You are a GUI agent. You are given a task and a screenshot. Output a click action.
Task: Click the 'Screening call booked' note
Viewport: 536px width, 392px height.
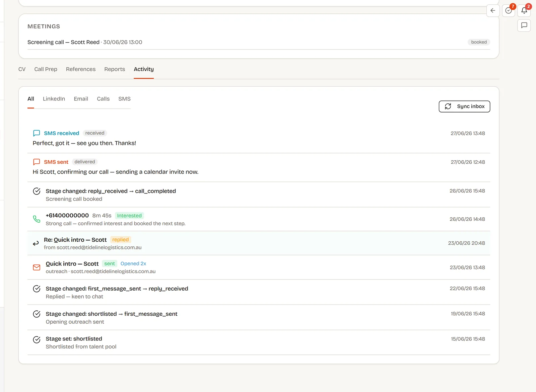[x=74, y=199]
